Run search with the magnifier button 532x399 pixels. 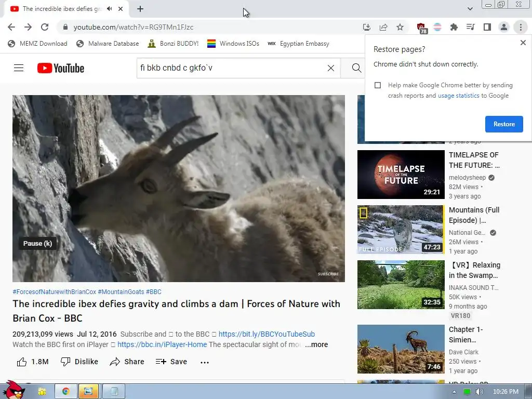[x=356, y=68]
